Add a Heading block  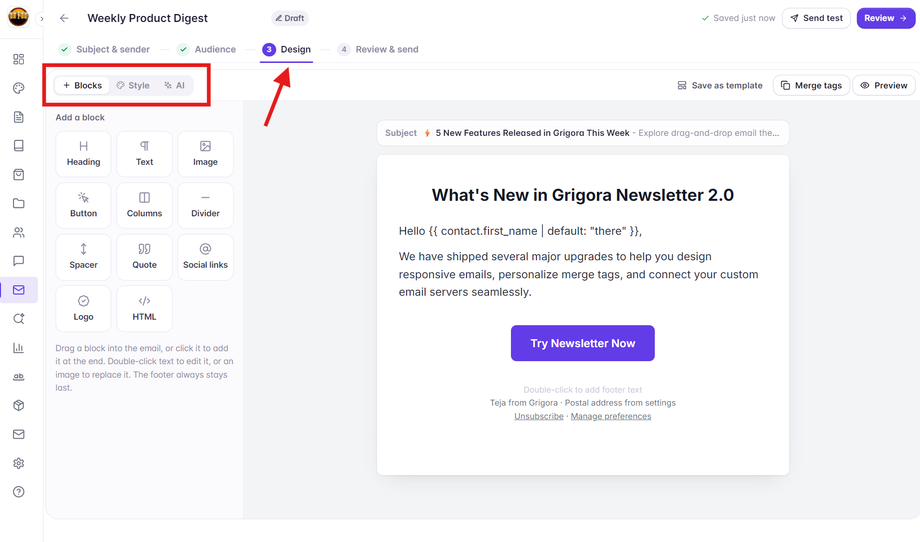[83, 154]
